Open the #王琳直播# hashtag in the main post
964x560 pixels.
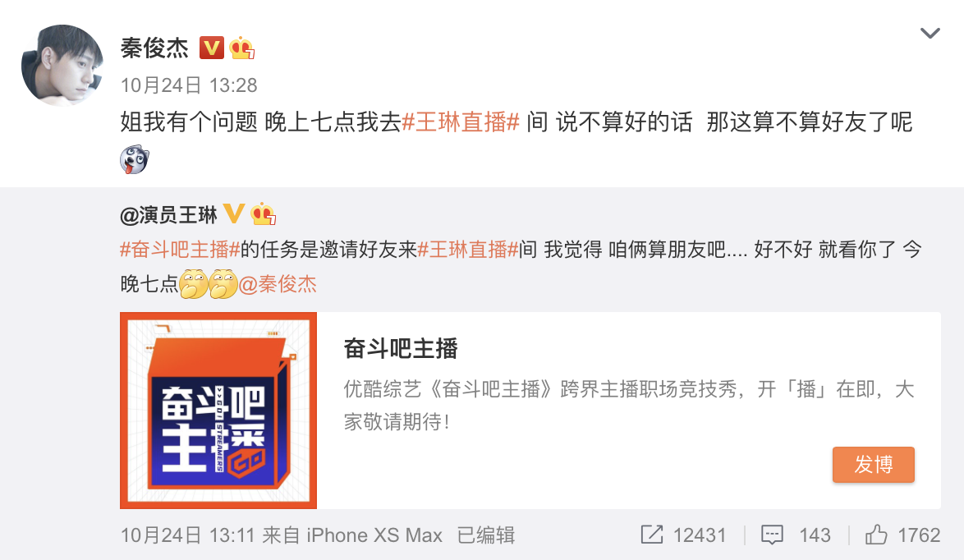click(x=461, y=122)
